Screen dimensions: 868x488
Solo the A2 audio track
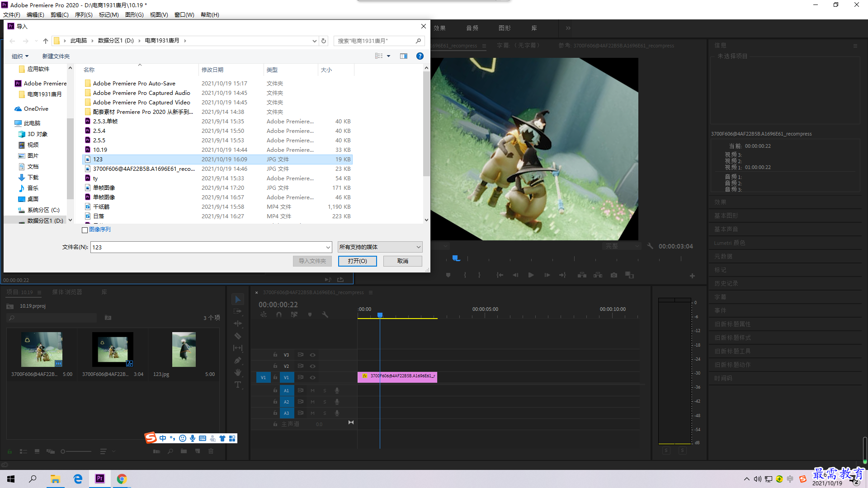click(x=325, y=402)
